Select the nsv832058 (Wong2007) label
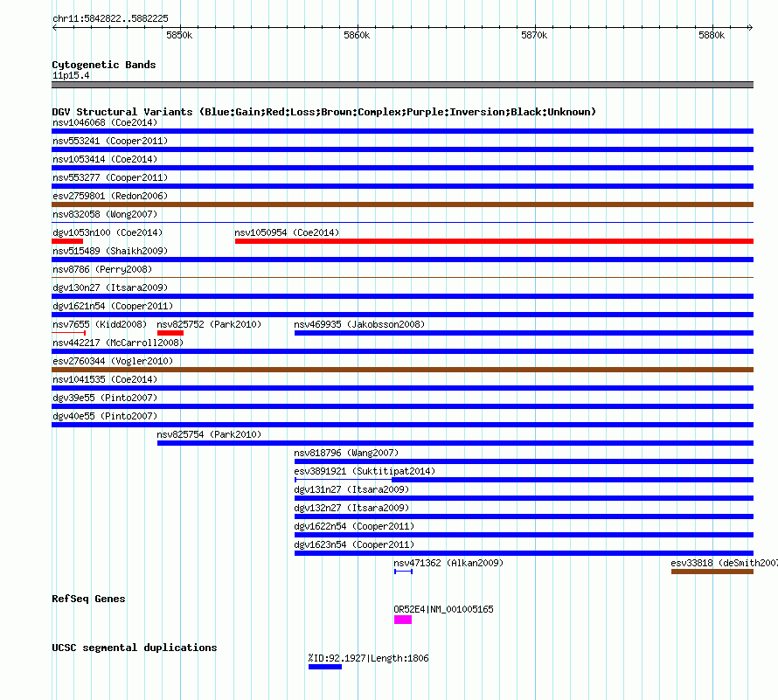 pos(105,214)
